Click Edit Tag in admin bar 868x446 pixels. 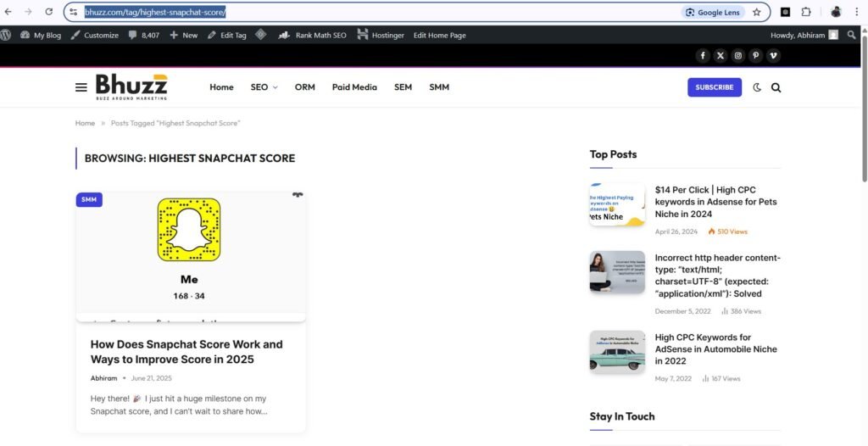click(x=227, y=35)
